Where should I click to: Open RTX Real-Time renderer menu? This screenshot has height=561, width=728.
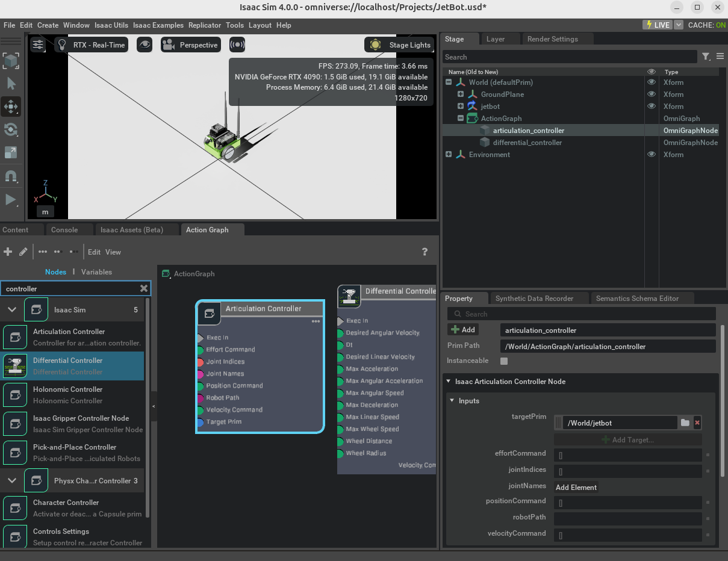(92, 45)
